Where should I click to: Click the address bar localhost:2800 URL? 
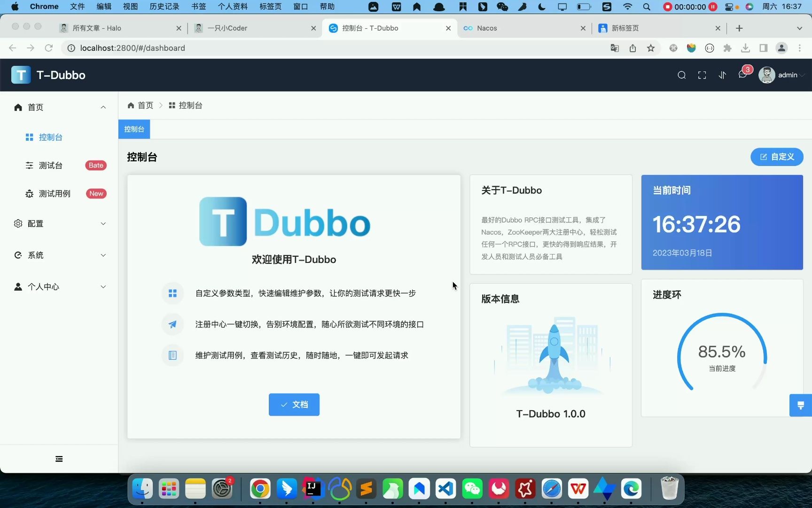[133, 48]
